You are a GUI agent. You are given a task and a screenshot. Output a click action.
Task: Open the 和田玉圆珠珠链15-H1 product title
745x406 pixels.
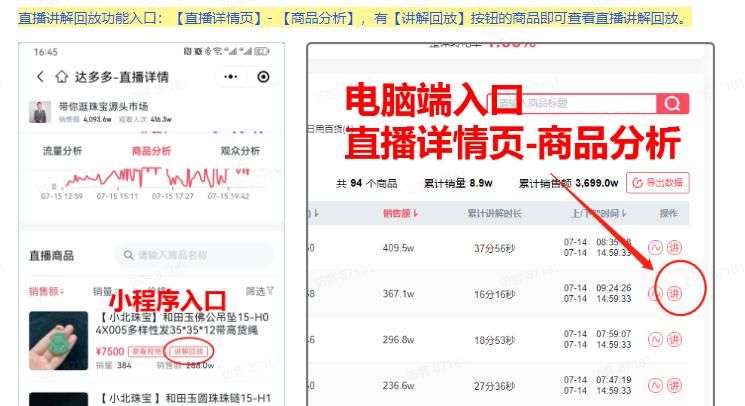(185, 398)
